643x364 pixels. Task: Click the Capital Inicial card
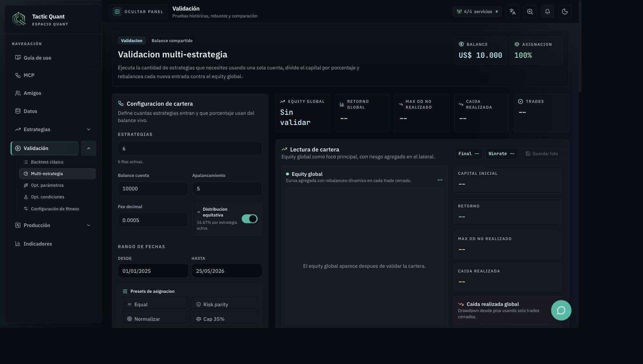[508, 179]
